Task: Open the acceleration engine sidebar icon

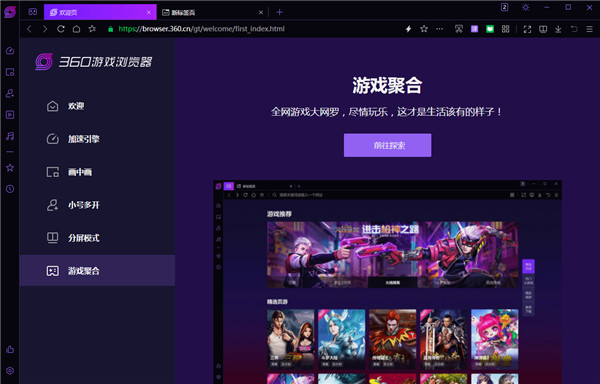Action: (x=10, y=51)
